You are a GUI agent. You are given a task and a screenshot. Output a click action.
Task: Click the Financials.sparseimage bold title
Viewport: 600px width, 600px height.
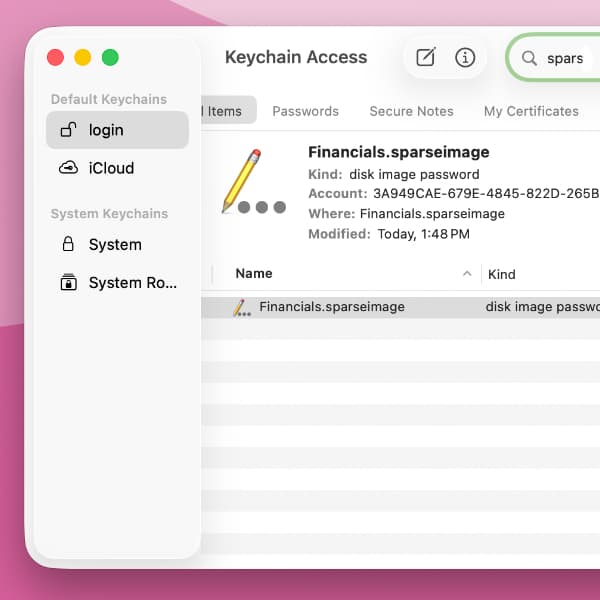[x=399, y=152]
